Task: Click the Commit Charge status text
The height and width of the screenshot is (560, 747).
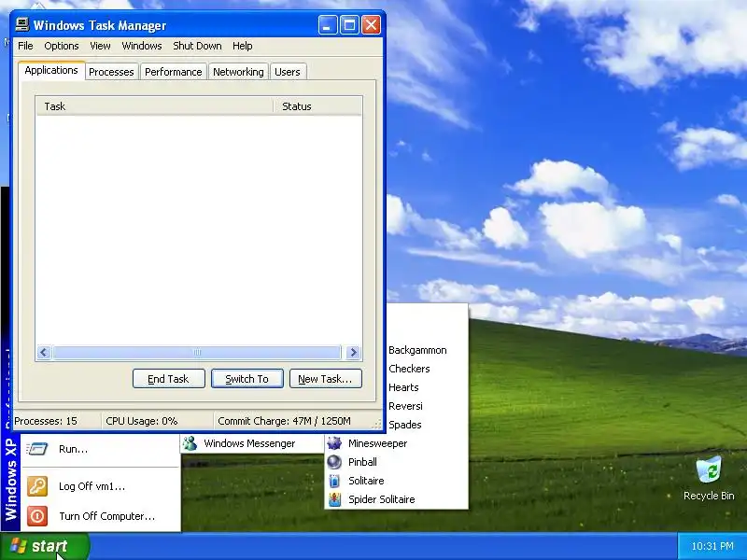Action: [285, 421]
